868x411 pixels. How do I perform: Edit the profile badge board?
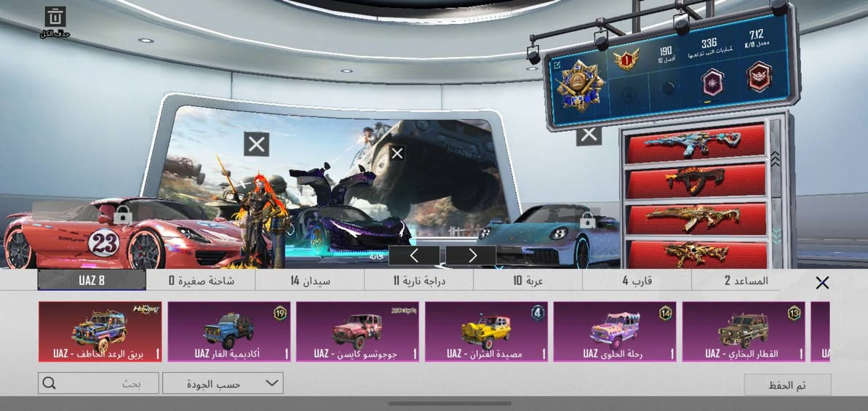coord(557,65)
